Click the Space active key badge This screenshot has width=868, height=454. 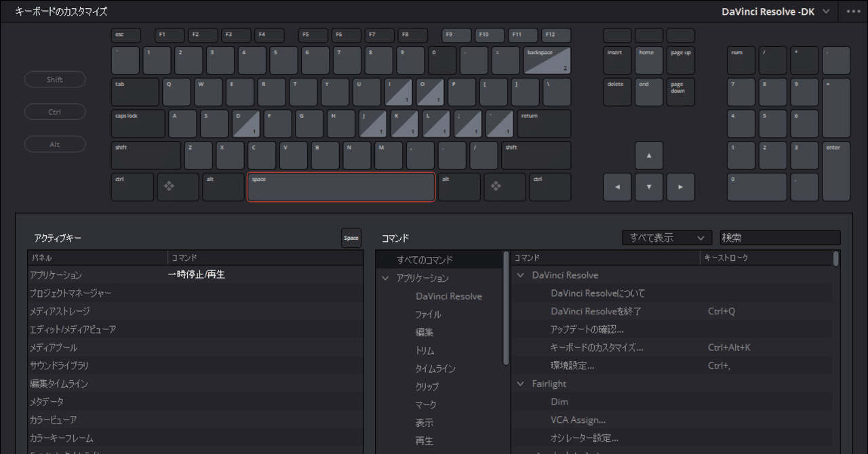[x=351, y=238]
